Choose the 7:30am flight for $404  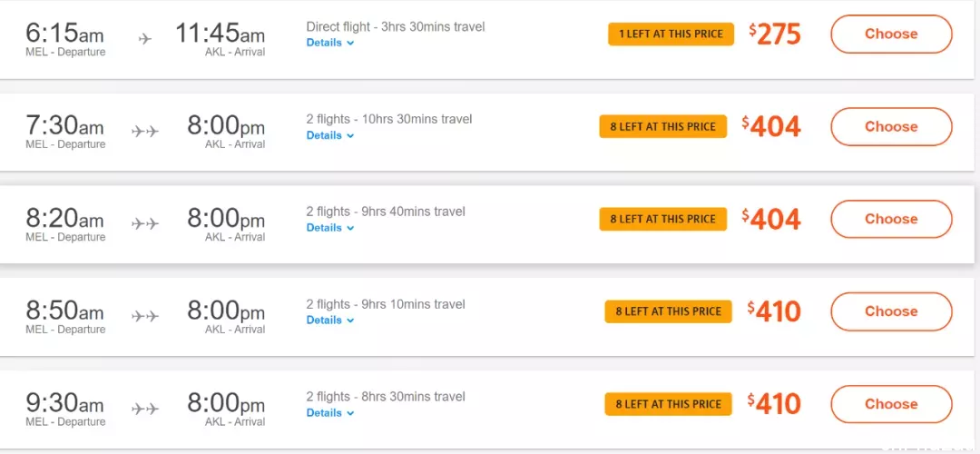pos(891,126)
